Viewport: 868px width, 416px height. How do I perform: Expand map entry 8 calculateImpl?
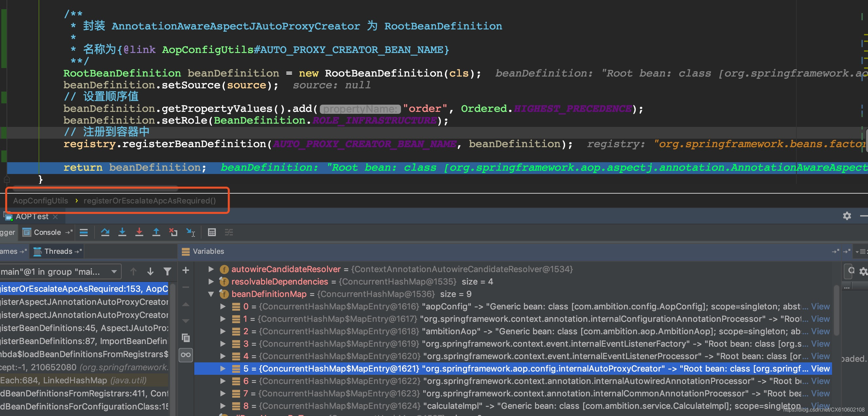click(x=223, y=406)
